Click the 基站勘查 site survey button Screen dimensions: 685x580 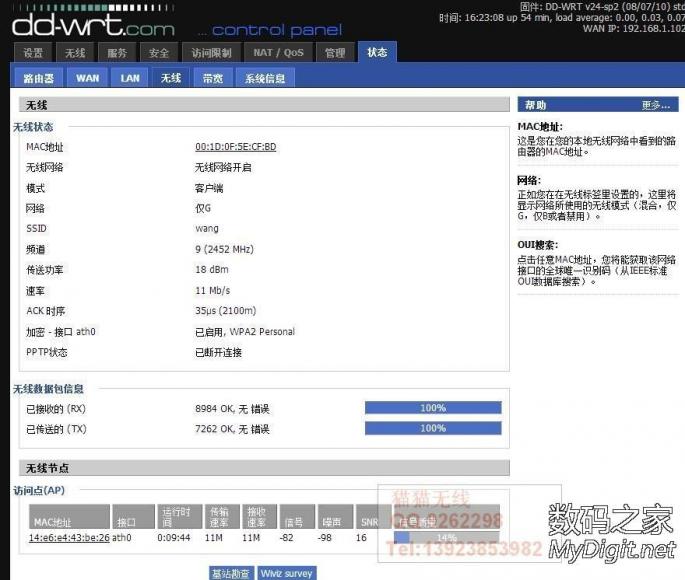230,573
